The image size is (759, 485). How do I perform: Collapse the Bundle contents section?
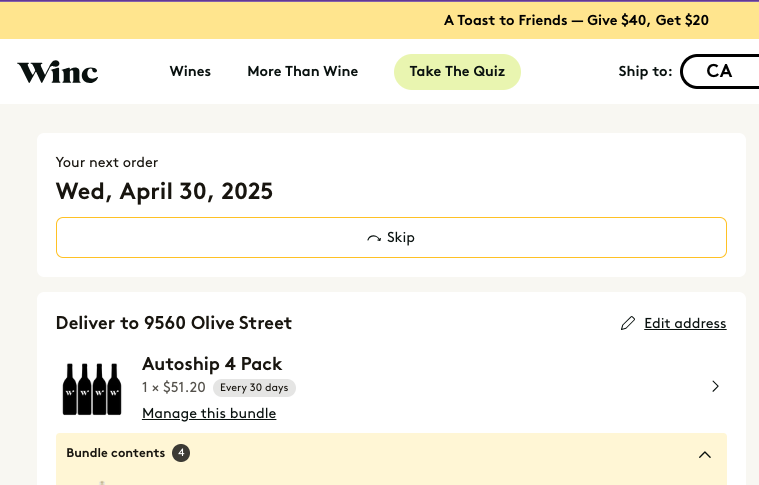tap(705, 455)
